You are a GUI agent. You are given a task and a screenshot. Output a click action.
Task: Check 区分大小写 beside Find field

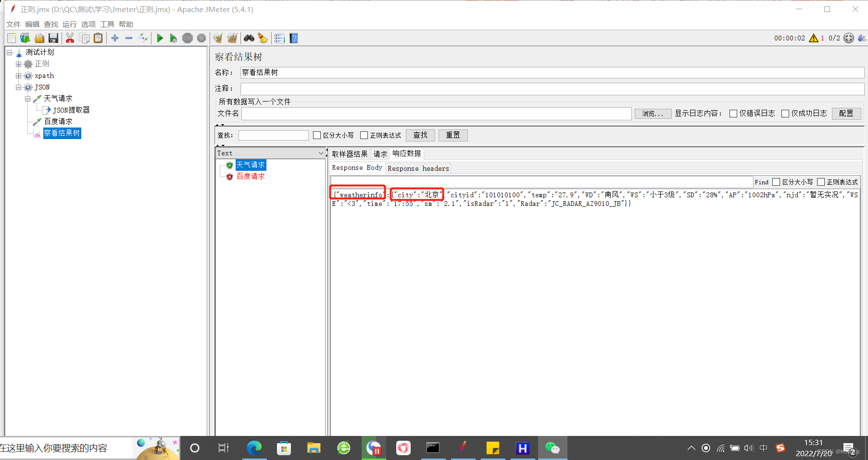point(776,182)
